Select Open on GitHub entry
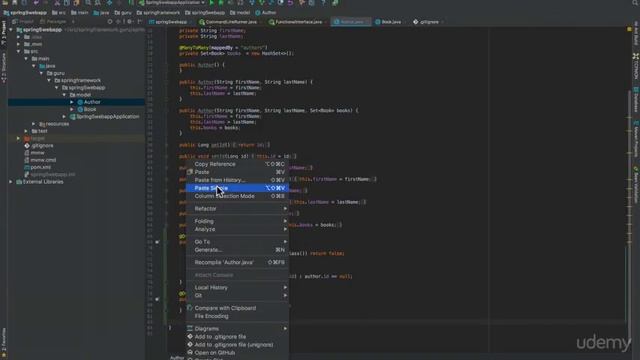The width and height of the screenshot is (640, 360). [237, 353]
